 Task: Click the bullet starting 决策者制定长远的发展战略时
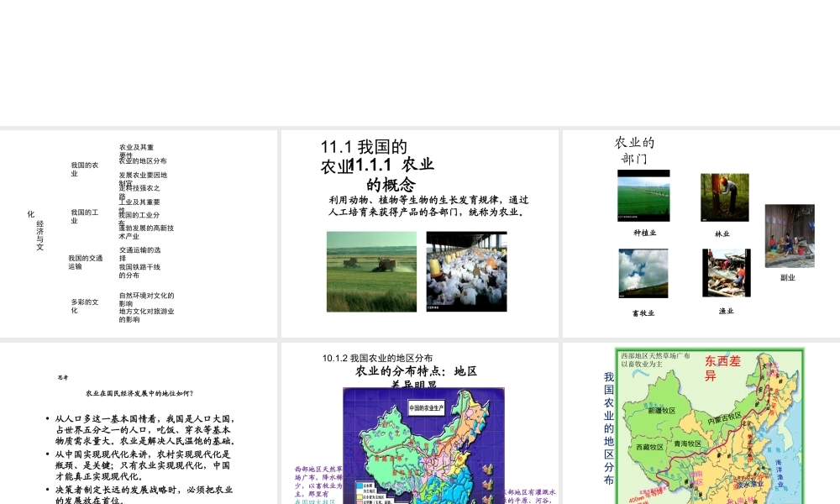click(x=144, y=495)
